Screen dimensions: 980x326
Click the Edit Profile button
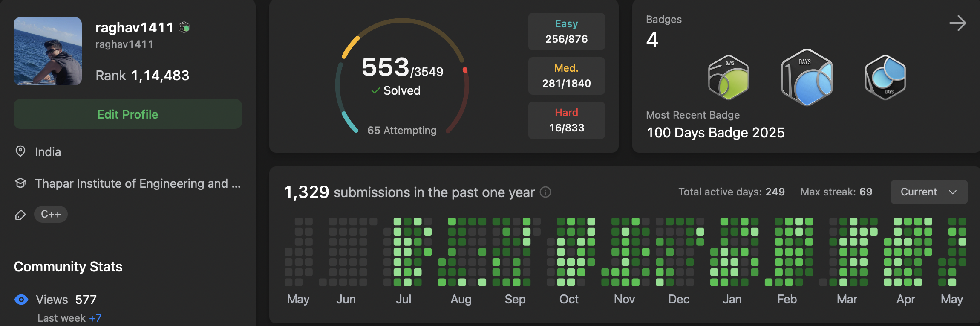click(128, 114)
